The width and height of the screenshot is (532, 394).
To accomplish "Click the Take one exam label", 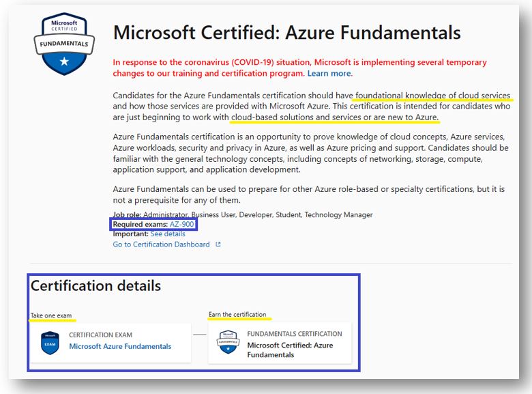I will (x=51, y=315).
